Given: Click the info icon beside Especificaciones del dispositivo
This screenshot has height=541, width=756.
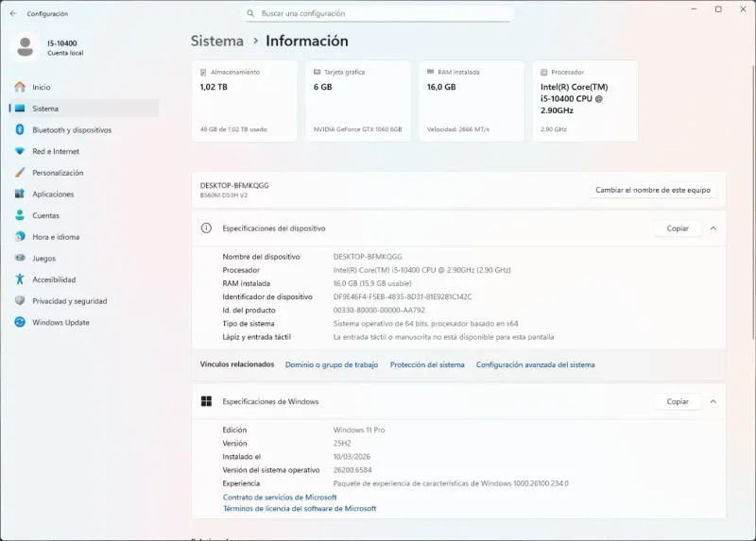Looking at the screenshot, I should [206, 228].
